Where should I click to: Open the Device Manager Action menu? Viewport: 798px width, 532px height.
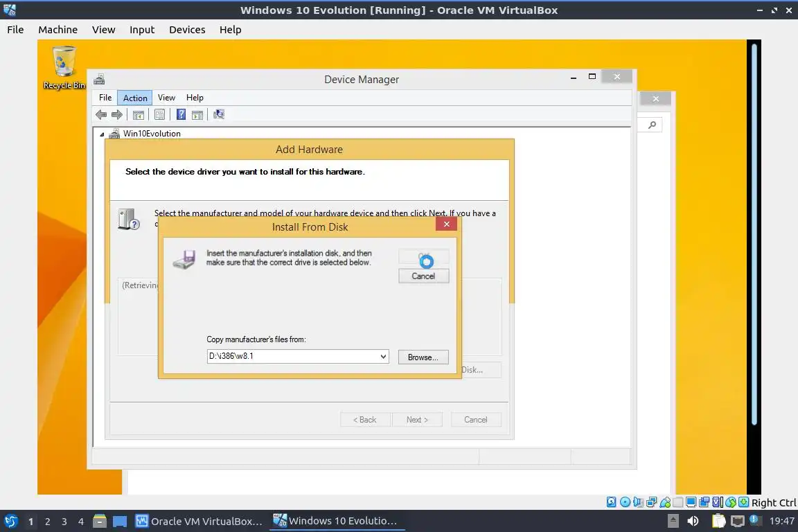coord(135,98)
